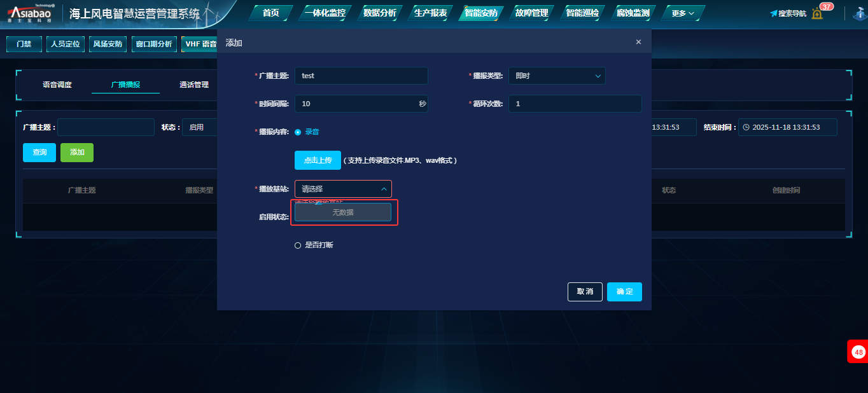This screenshot has height=393, width=868.
Task: Toggle the 是否打断 radio option
Action: 298,245
